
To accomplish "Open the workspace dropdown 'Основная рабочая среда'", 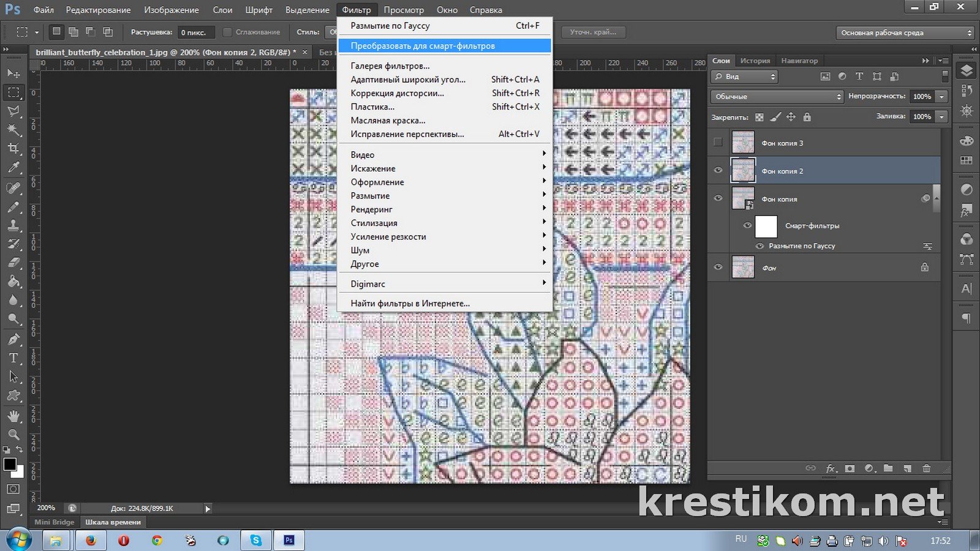I will coord(905,33).
